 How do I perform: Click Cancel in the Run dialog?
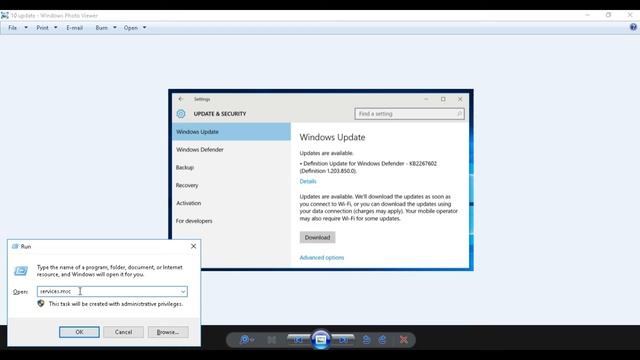click(123, 332)
